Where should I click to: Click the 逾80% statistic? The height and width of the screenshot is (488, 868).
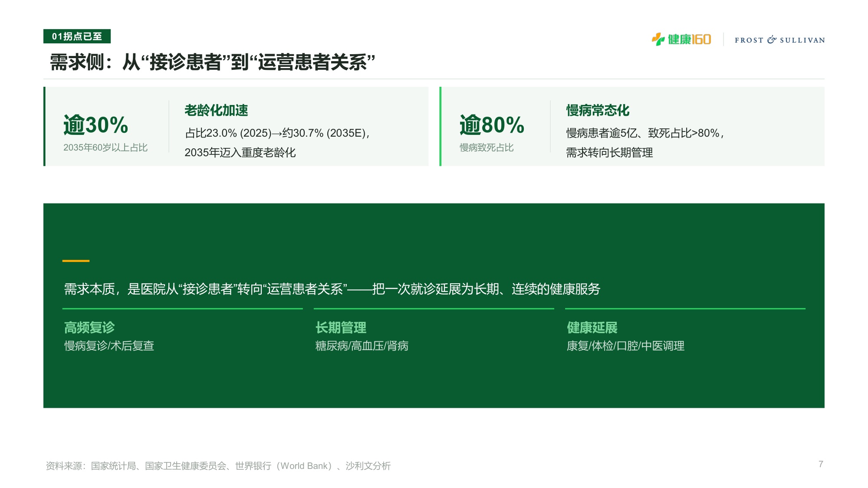tap(492, 125)
